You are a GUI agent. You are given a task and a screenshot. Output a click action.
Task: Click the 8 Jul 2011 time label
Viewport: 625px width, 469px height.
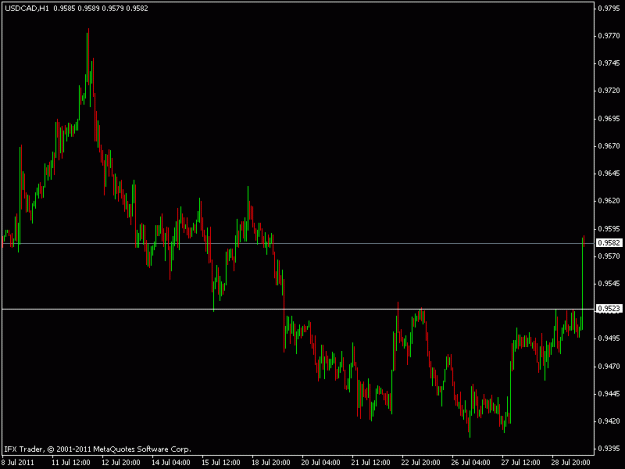pyautogui.click(x=18, y=462)
